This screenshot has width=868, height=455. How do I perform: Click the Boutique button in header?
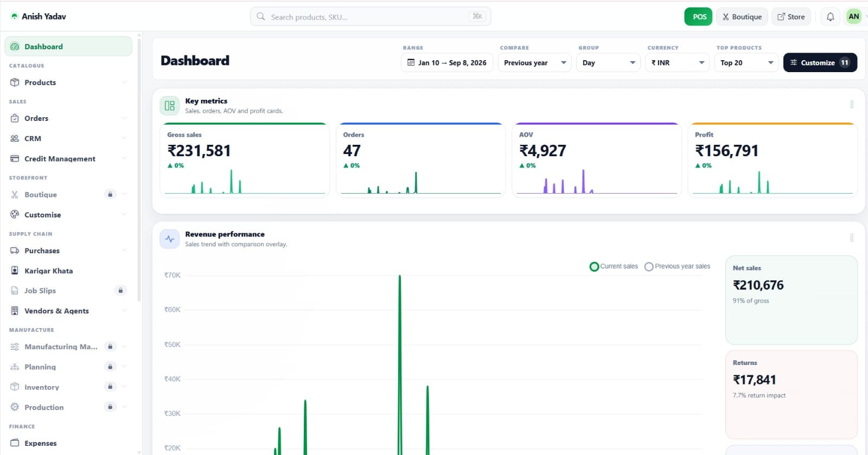coord(742,17)
